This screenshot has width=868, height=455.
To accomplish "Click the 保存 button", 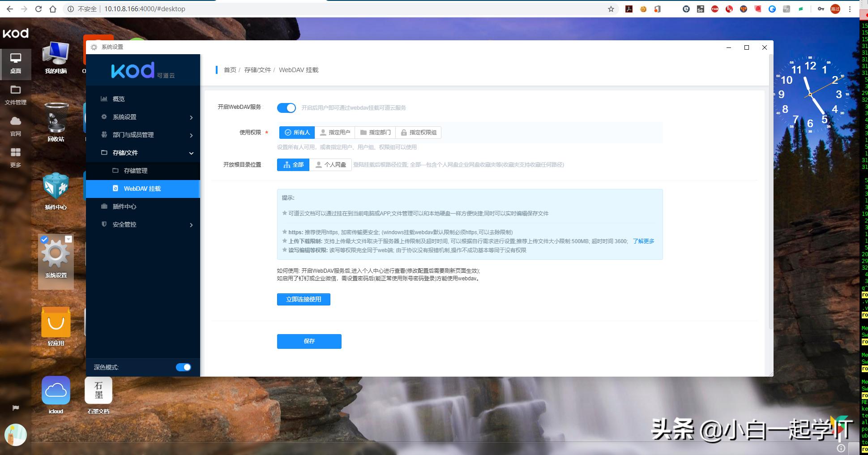I will tap(309, 341).
